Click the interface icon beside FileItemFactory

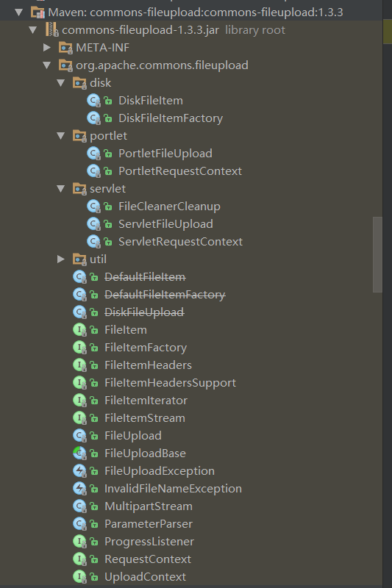(x=79, y=348)
